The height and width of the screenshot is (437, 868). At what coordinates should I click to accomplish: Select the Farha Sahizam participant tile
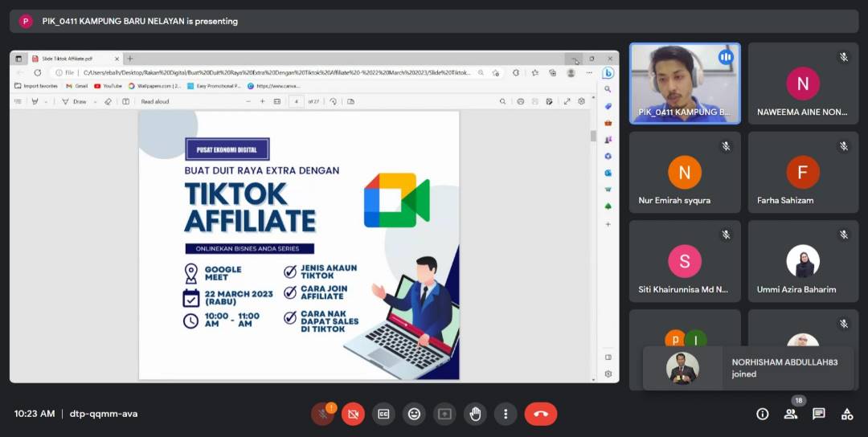pos(803,172)
